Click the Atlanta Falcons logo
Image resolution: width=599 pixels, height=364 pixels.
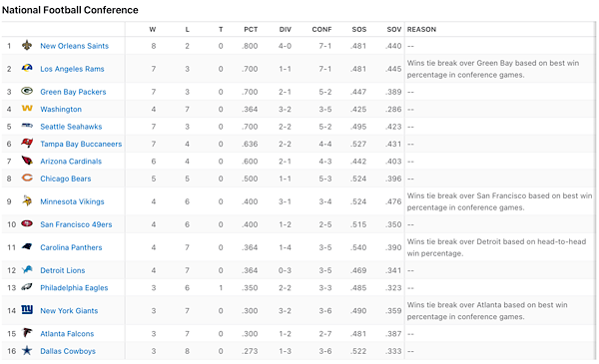coord(27,333)
